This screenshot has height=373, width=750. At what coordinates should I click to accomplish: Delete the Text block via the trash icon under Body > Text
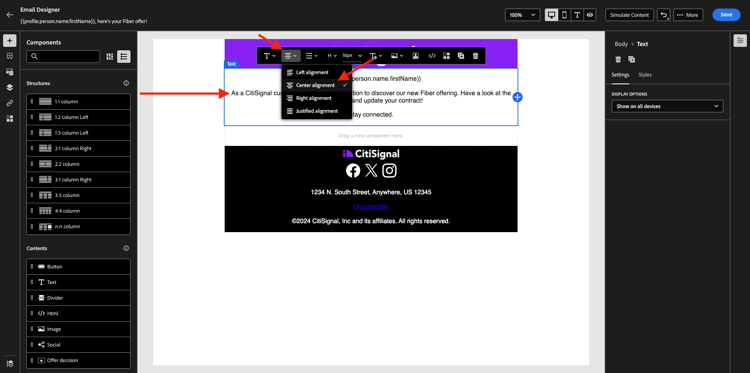point(618,59)
